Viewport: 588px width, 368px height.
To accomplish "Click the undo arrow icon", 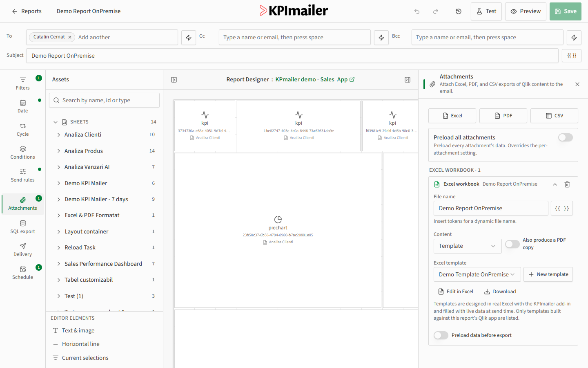I will [x=417, y=11].
